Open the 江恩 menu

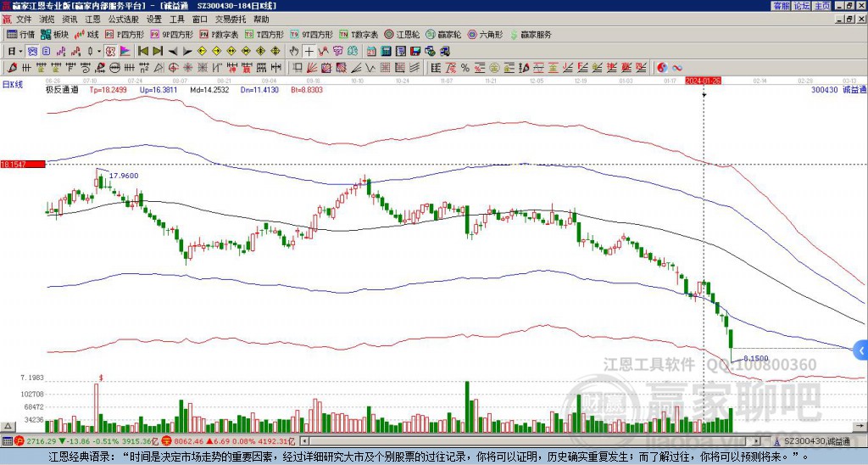coord(92,20)
